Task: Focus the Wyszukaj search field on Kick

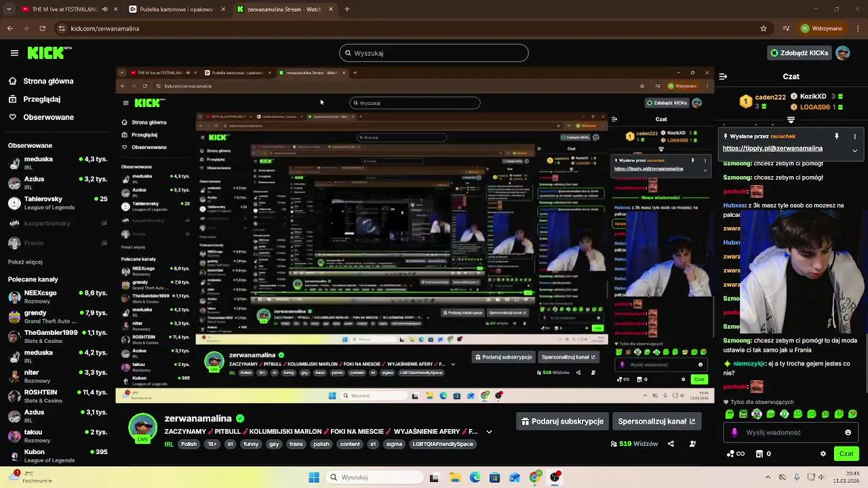Action: point(434,53)
